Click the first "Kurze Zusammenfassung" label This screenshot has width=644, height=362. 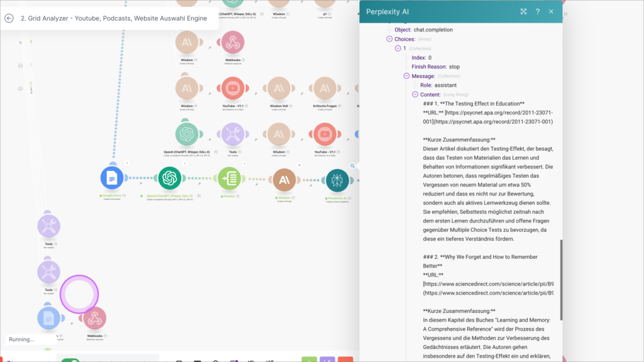(459, 140)
